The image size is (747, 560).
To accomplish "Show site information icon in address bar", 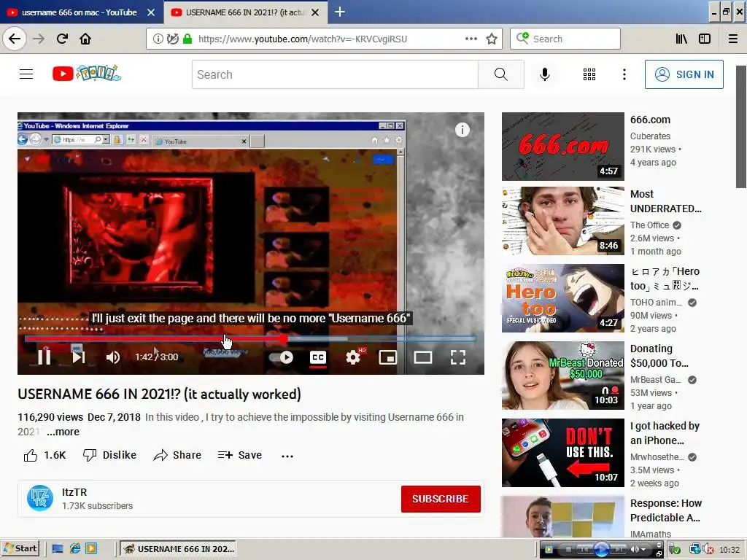I will point(158,39).
